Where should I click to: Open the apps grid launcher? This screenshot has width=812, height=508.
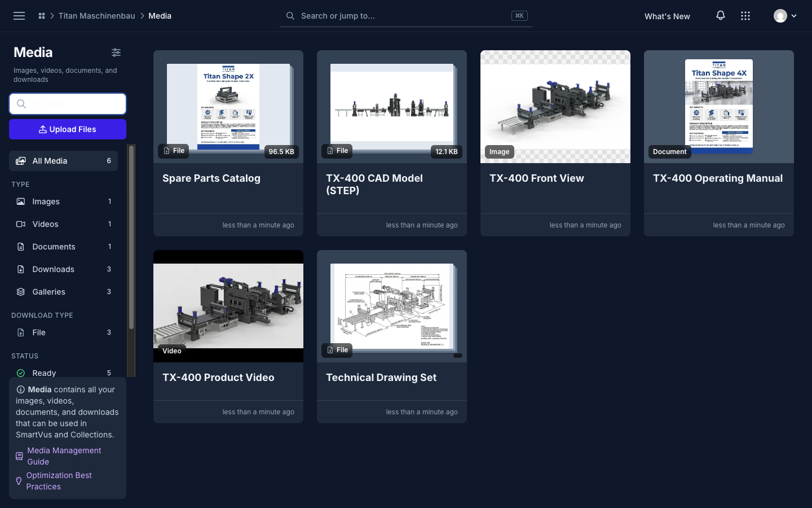(x=745, y=16)
